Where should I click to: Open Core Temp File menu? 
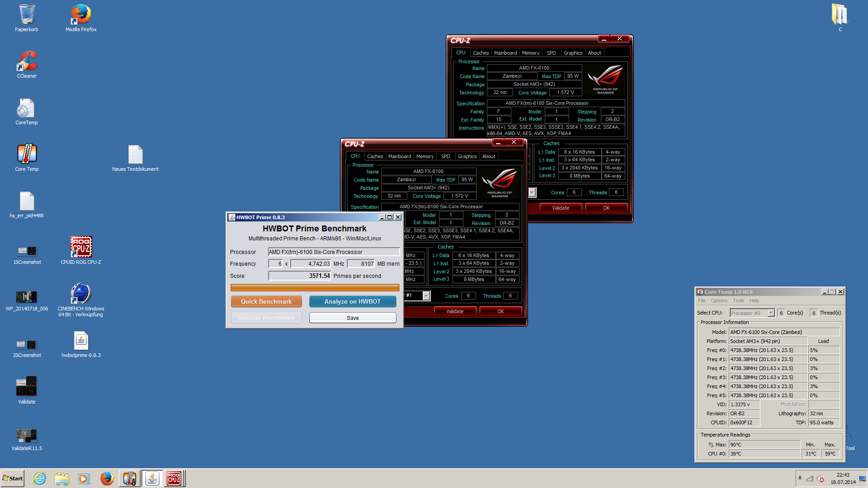point(701,300)
